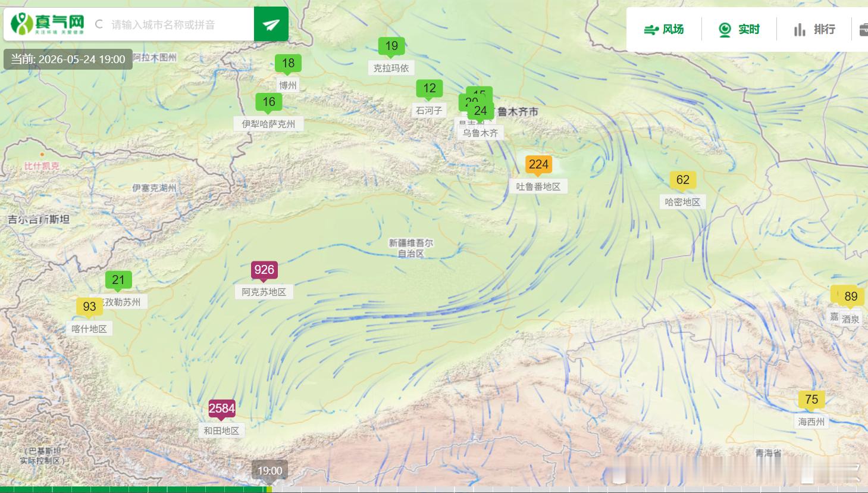Screen dimensions: 868x493
Task: Click the 克拉玛依 city label
Action: click(x=391, y=68)
